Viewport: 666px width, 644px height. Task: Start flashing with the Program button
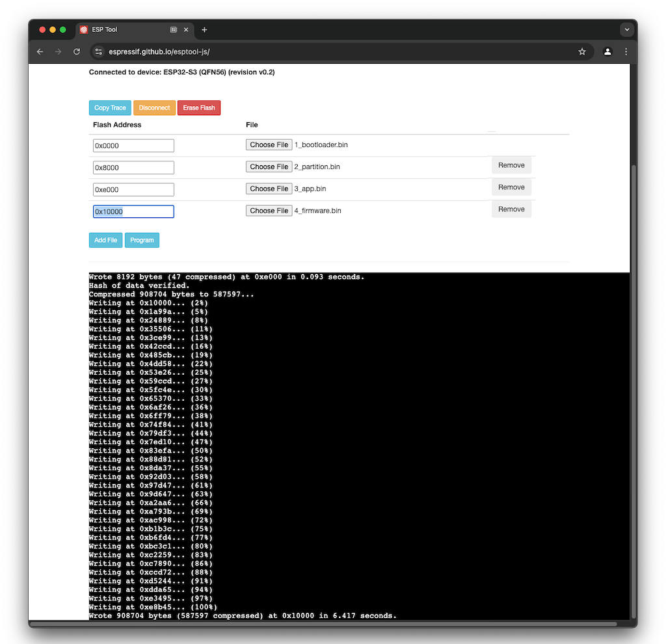point(142,240)
